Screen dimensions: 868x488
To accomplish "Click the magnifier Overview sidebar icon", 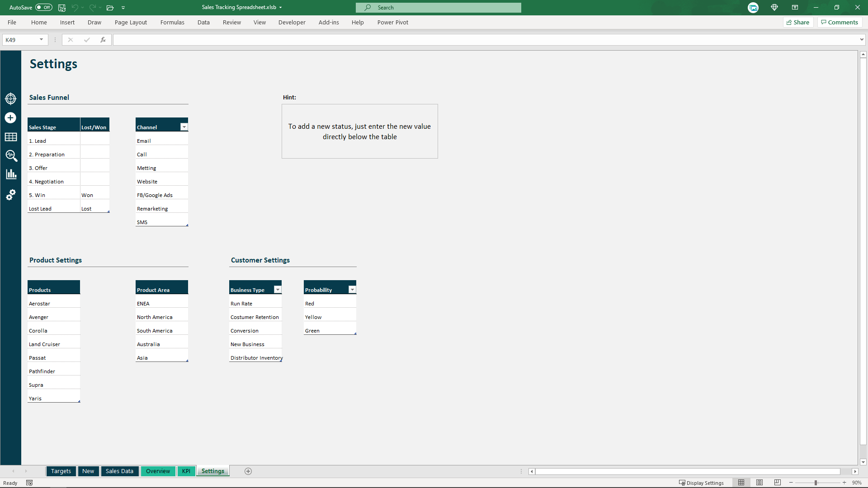I will pos(11,156).
